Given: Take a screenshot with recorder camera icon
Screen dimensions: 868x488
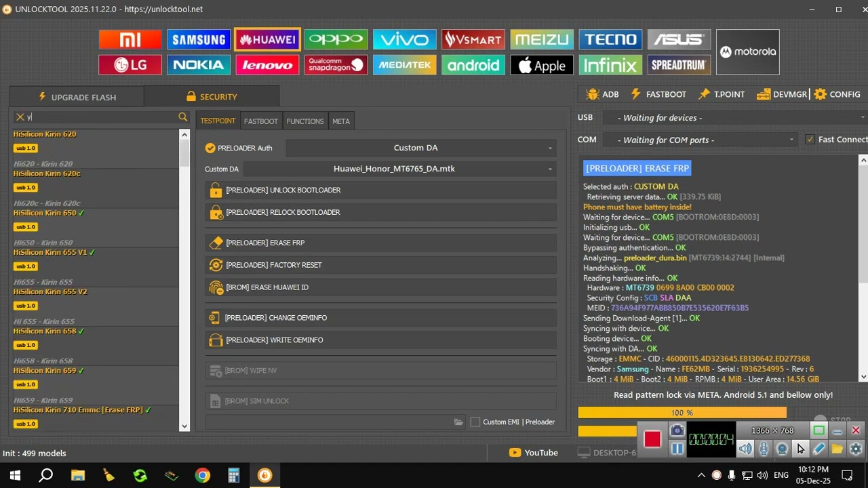Looking at the screenshot, I should (x=677, y=430).
